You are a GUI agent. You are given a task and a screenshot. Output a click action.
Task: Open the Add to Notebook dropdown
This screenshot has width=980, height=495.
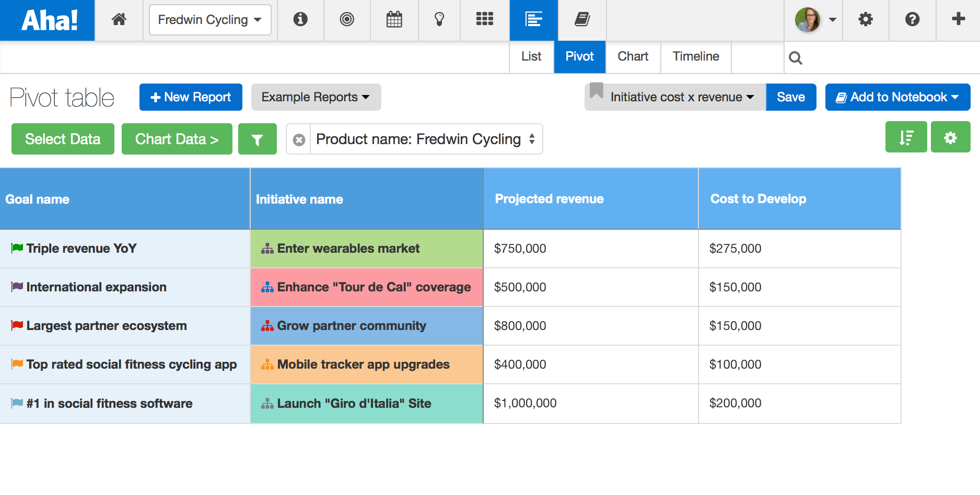click(897, 97)
